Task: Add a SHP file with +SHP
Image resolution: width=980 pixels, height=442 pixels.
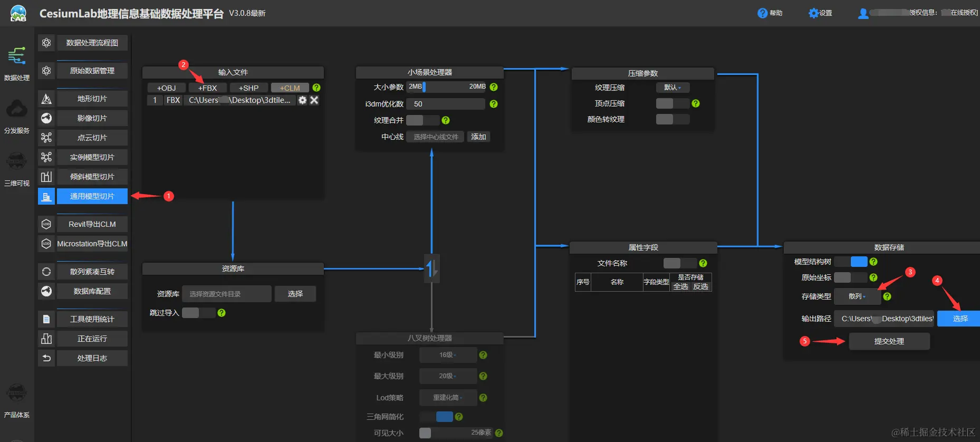Action: click(x=248, y=88)
